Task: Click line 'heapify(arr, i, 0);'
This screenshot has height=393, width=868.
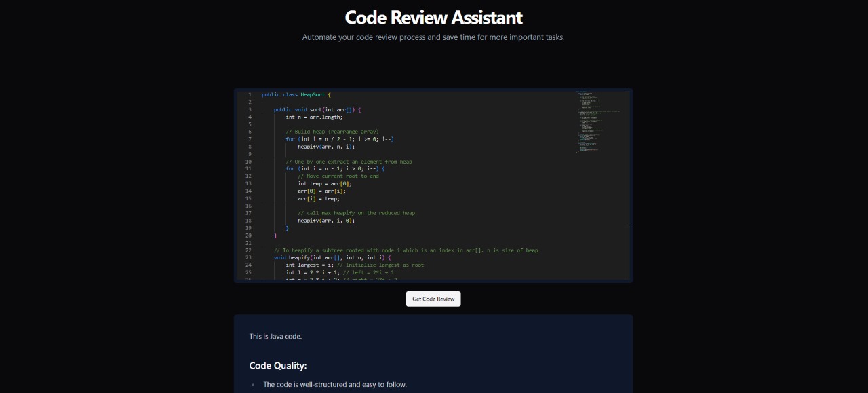Action: 326,221
